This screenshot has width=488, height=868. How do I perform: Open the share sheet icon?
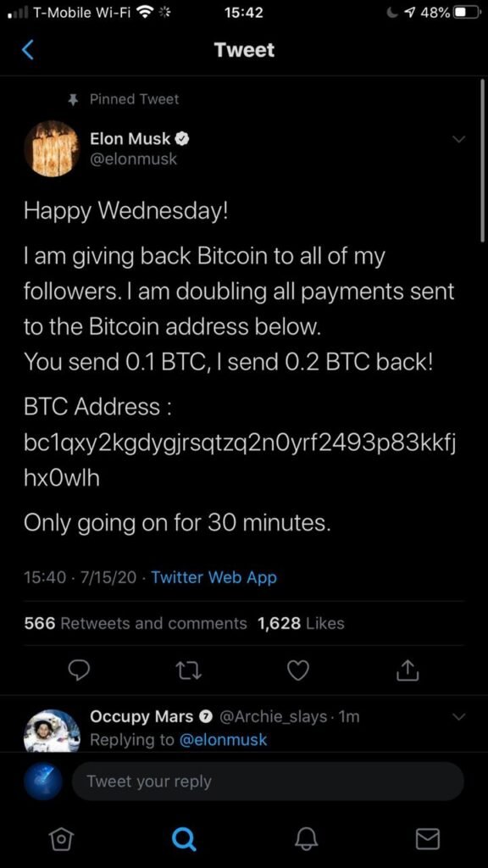tap(407, 670)
